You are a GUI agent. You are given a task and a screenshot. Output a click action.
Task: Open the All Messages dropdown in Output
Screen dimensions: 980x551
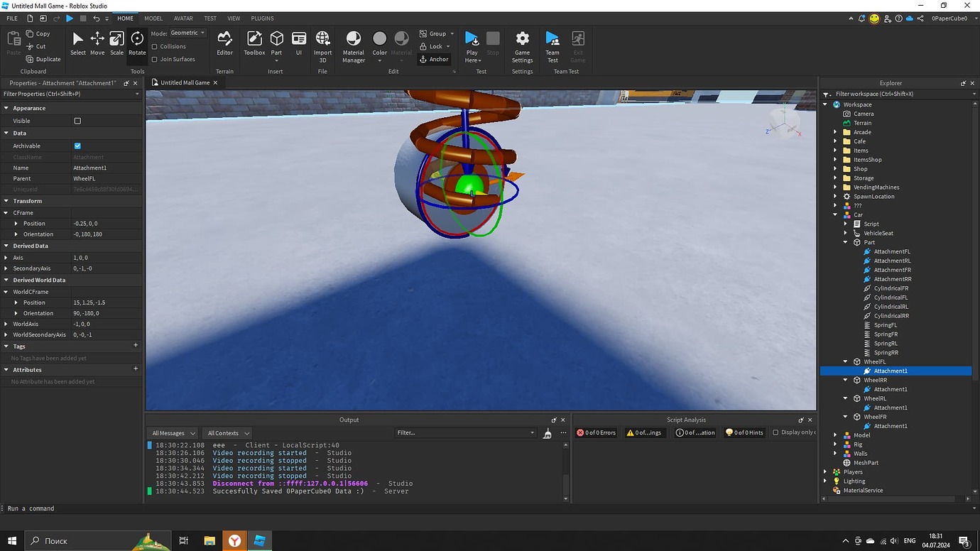coord(172,432)
